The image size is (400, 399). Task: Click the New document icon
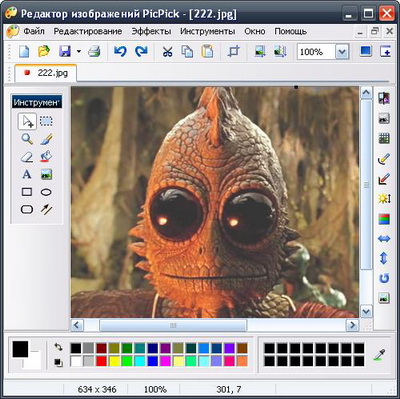pos(24,52)
